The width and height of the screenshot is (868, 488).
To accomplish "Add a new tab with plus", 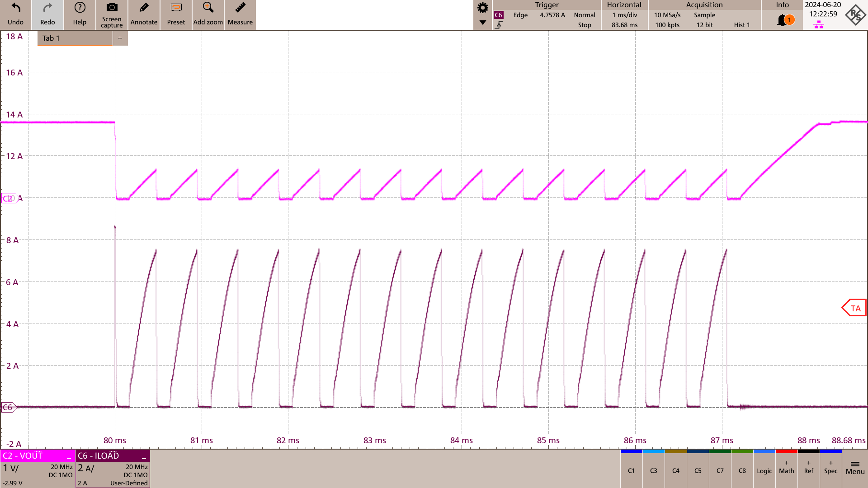I will [x=120, y=38].
